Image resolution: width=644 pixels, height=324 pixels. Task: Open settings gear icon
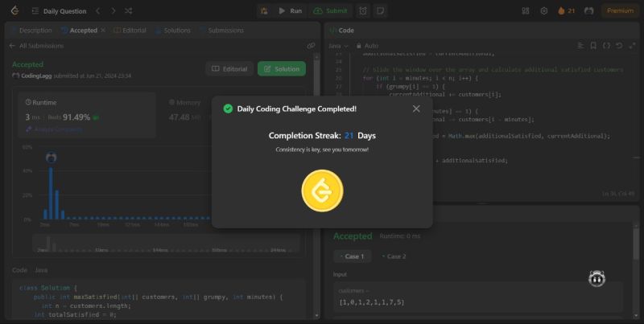click(x=544, y=11)
